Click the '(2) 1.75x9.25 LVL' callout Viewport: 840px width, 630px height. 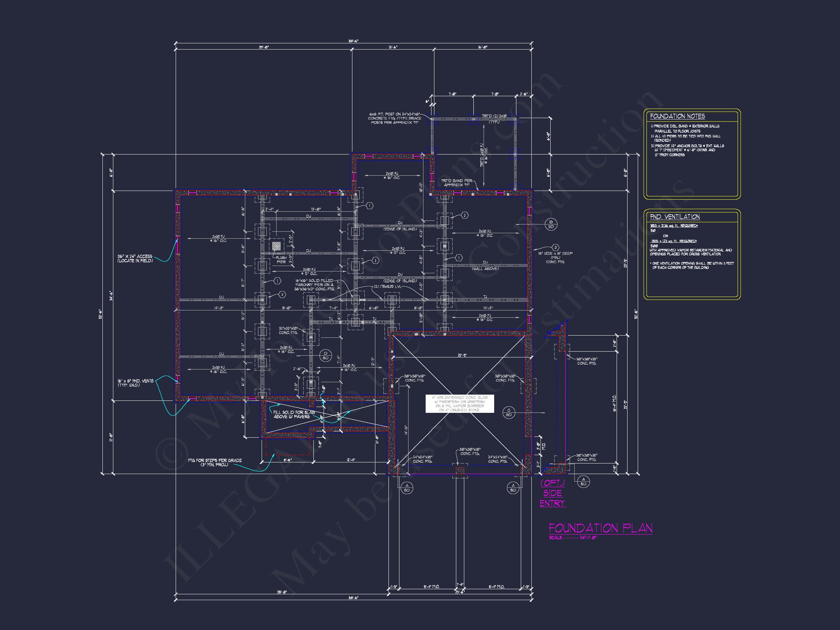point(387,286)
